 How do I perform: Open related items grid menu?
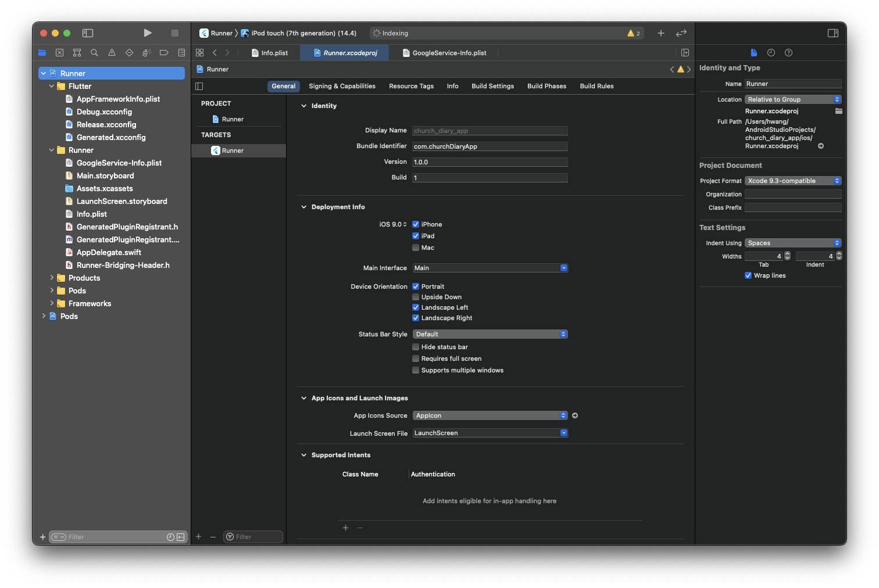click(x=199, y=53)
